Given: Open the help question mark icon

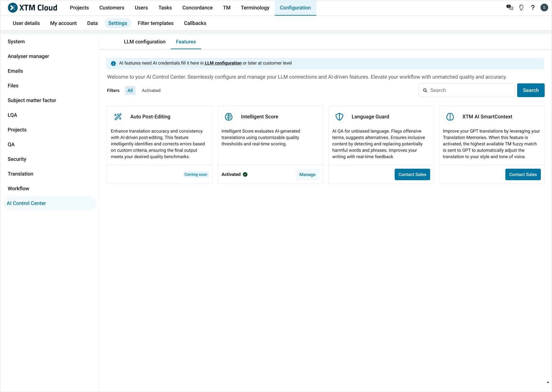Looking at the screenshot, I should (x=533, y=7).
